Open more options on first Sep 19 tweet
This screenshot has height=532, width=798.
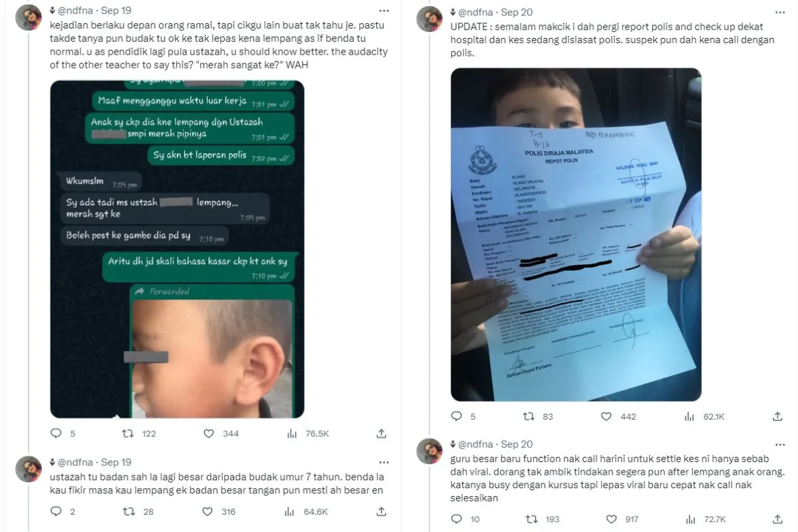(x=384, y=11)
